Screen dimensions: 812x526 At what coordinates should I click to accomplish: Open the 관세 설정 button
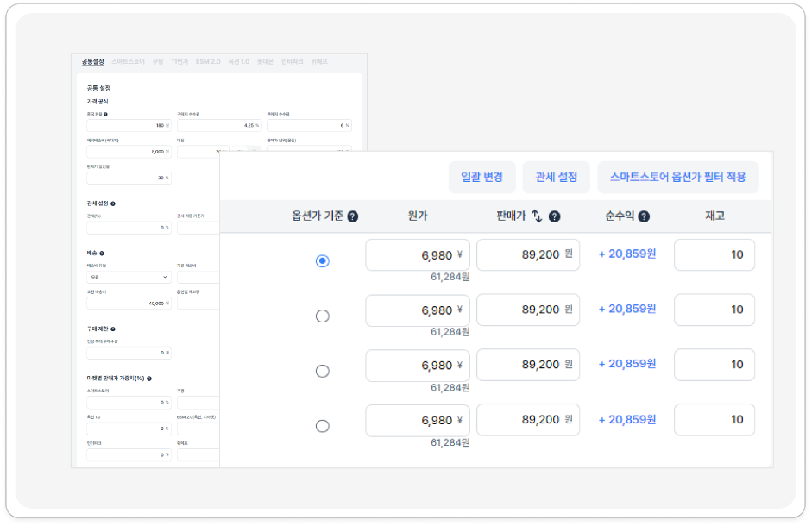click(557, 177)
